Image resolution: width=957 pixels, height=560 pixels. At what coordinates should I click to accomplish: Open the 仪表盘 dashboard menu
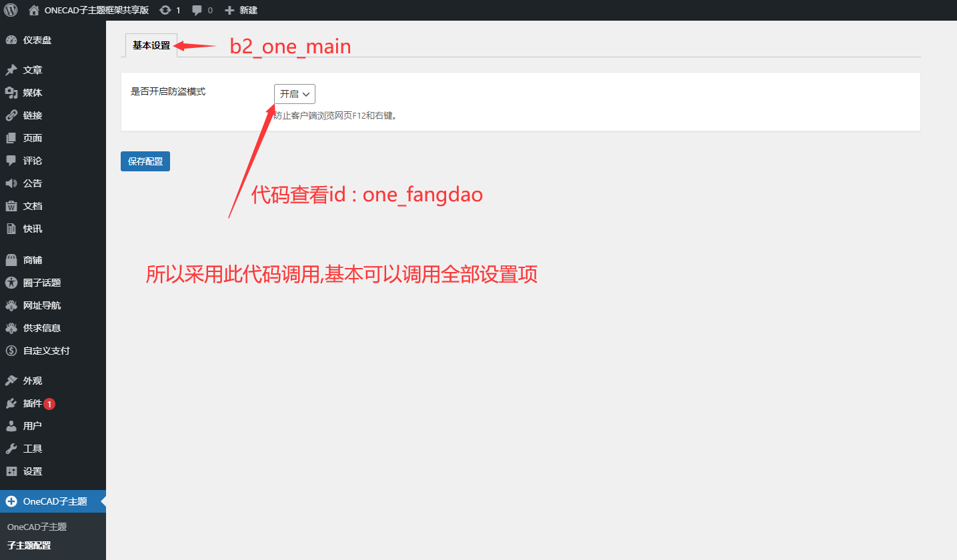click(53, 40)
